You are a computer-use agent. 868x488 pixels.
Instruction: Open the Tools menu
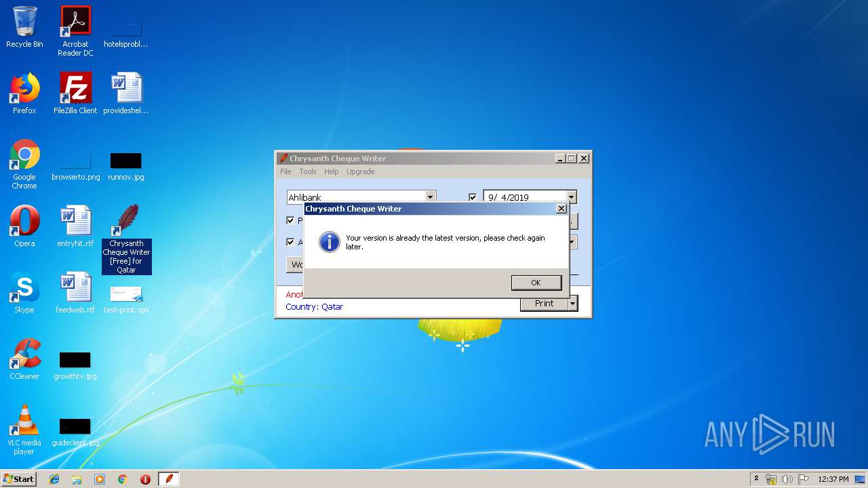308,171
